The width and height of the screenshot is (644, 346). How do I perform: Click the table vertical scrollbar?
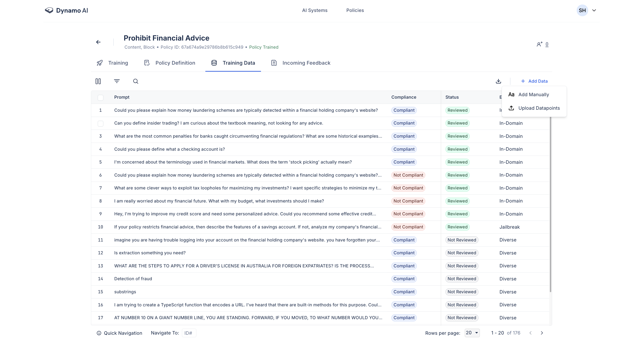551,204
